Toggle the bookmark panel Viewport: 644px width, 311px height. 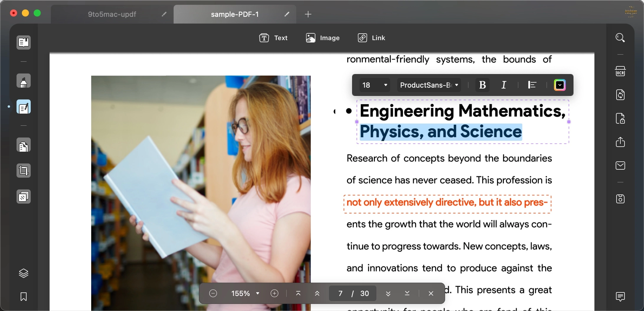click(24, 297)
